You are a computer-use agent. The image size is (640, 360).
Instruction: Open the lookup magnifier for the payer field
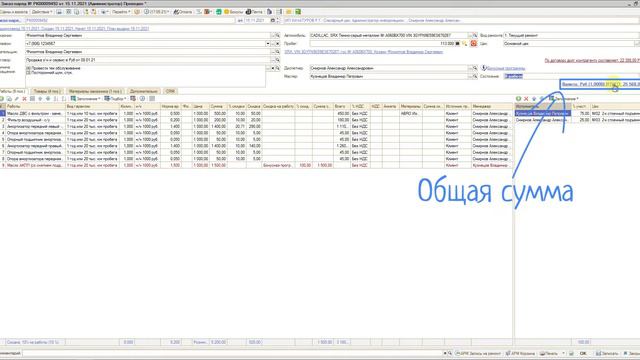[x=278, y=52]
